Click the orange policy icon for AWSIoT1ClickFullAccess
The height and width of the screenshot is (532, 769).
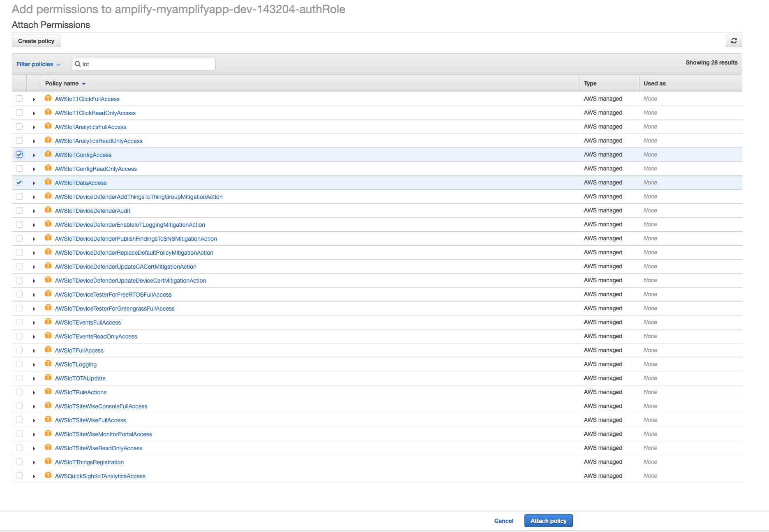click(x=48, y=98)
